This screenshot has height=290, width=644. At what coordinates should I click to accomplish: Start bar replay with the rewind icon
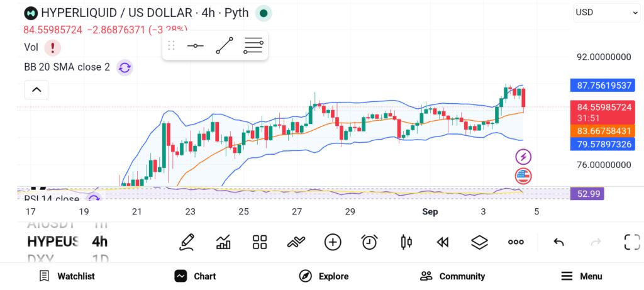tap(443, 242)
